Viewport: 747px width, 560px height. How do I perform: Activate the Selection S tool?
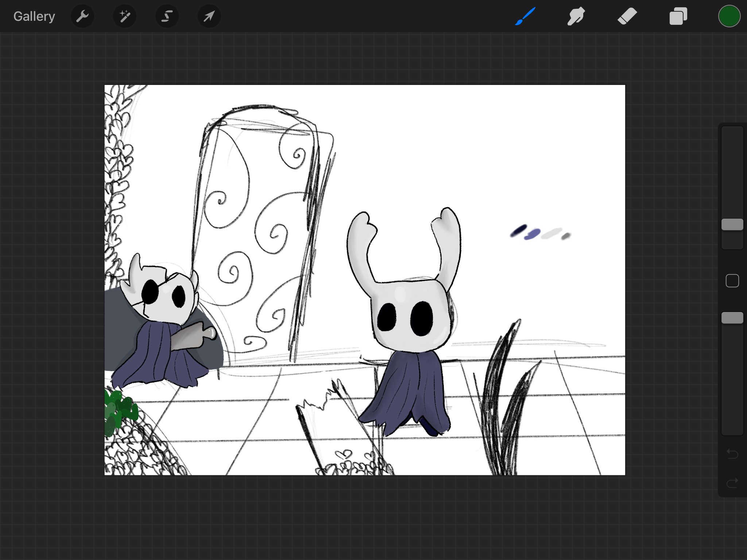167,16
